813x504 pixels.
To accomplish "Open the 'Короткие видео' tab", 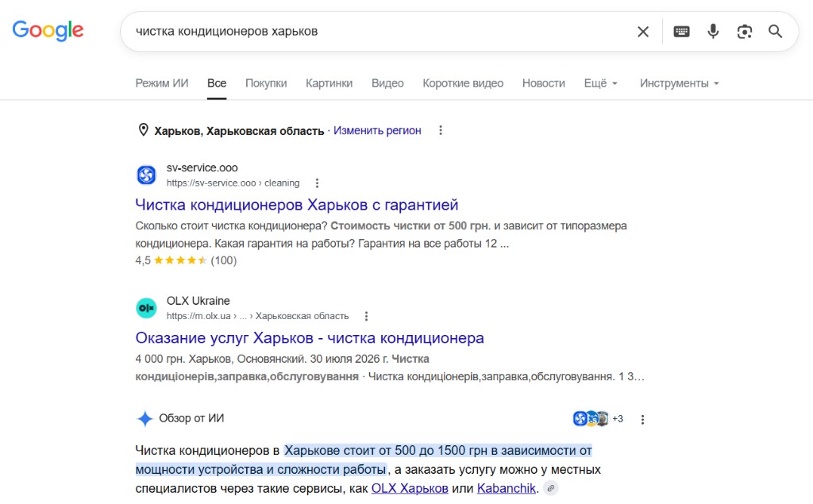I will tap(463, 83).
